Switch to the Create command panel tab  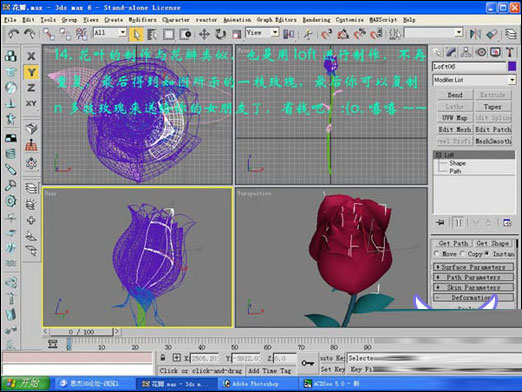click(437, 52)
